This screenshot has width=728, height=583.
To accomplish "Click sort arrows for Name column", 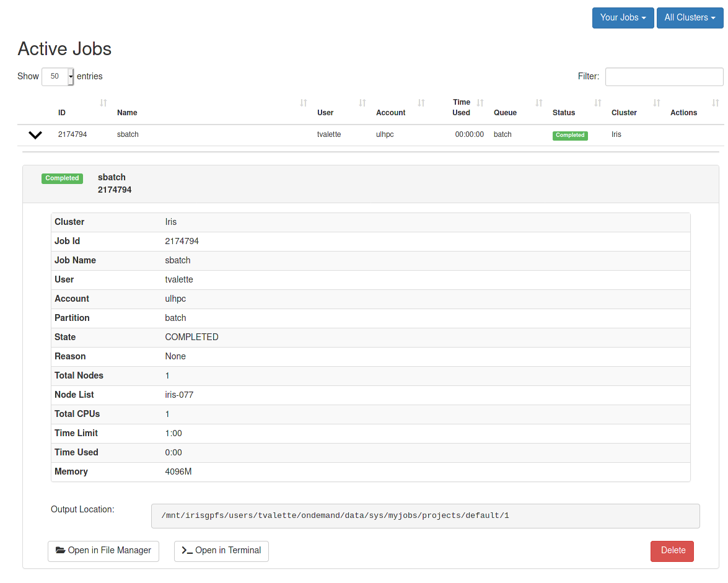I will click(x=304, y=103).
